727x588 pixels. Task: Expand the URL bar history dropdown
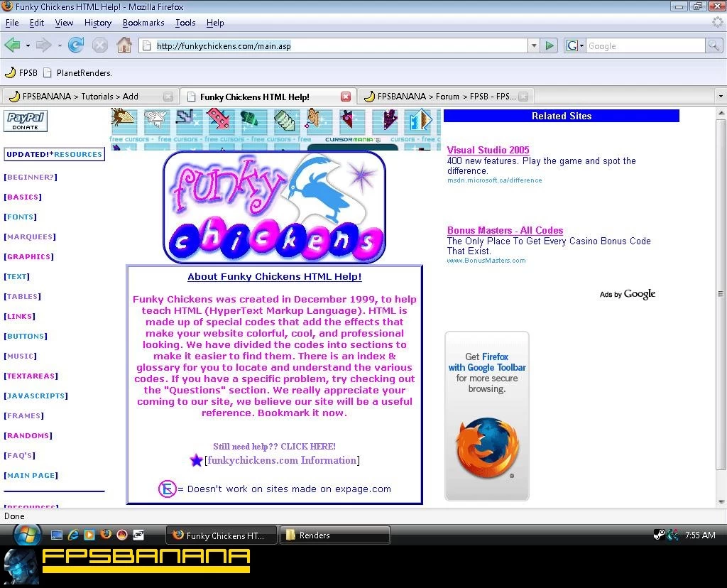coord(534,45)
